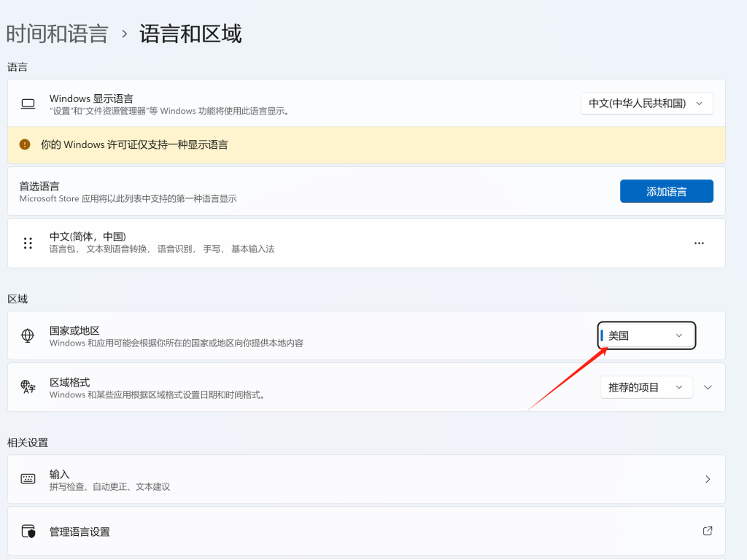The image size is (747, 560).
Task: Open the Windows 显示语言 dropdown showing 中文(中华人民共和国)
Action: (646, 104)
